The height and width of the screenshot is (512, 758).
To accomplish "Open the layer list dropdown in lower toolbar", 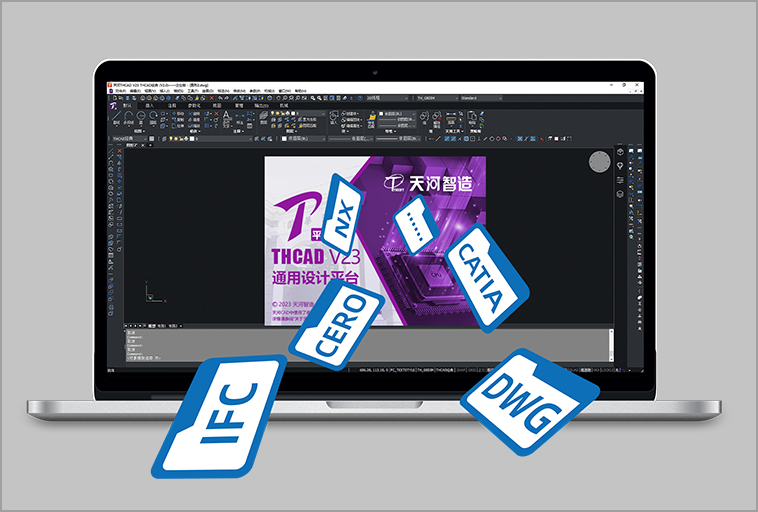I will (222, 139).
